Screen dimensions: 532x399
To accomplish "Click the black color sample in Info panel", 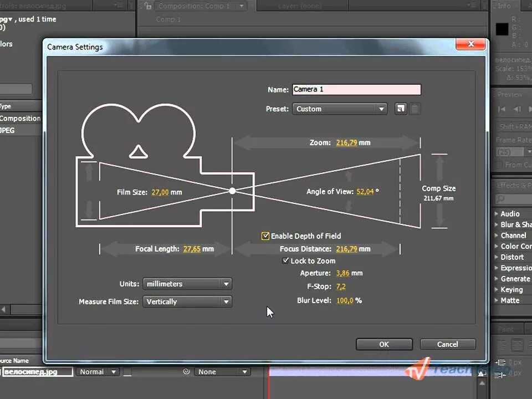I will coord(502,29).
